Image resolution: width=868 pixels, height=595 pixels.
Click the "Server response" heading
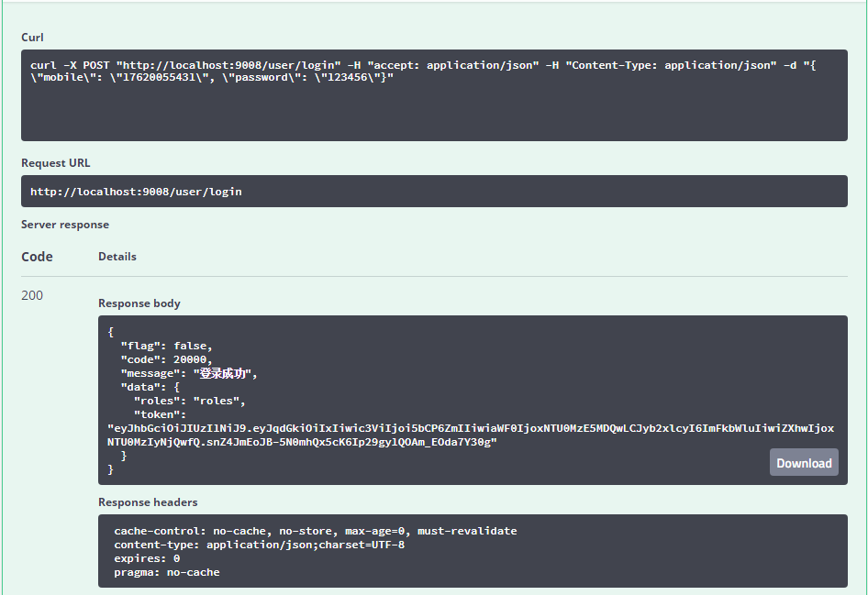pos(65,225)
